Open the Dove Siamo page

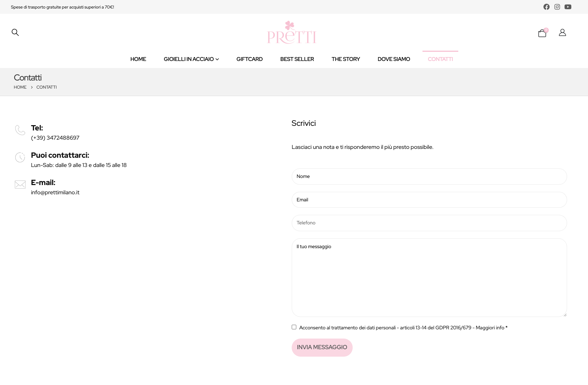click(x=394, y=59)
